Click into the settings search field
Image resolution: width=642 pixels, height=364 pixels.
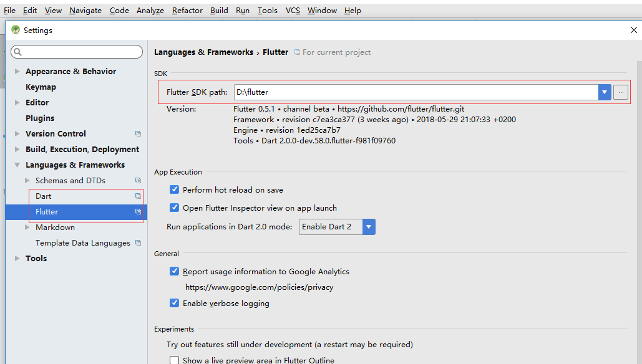77,52
